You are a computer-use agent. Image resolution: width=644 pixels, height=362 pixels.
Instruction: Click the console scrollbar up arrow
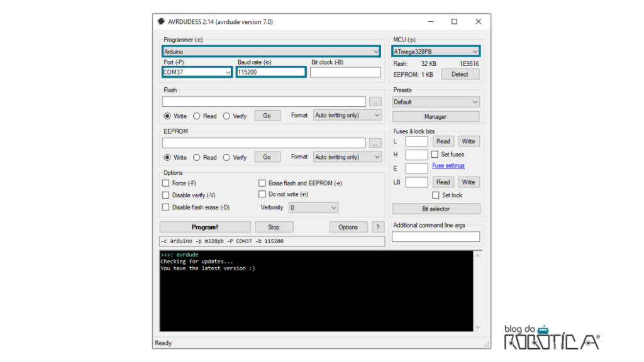[478, 256]
